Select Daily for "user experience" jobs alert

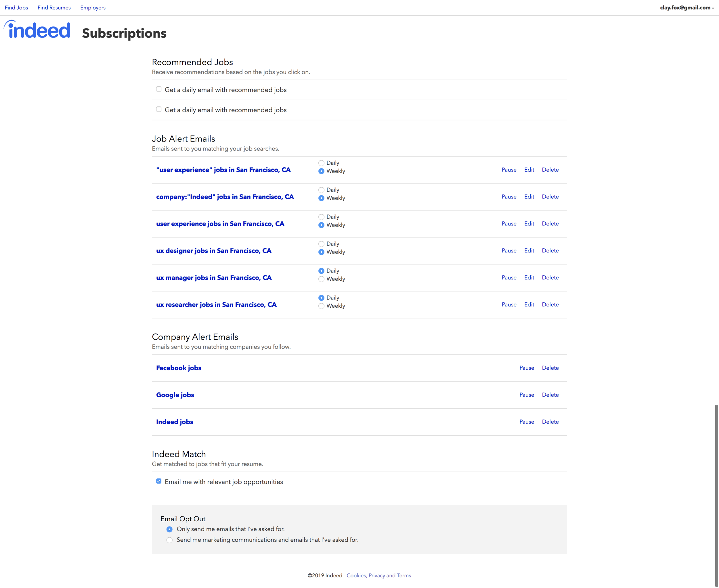click(321, 163)
